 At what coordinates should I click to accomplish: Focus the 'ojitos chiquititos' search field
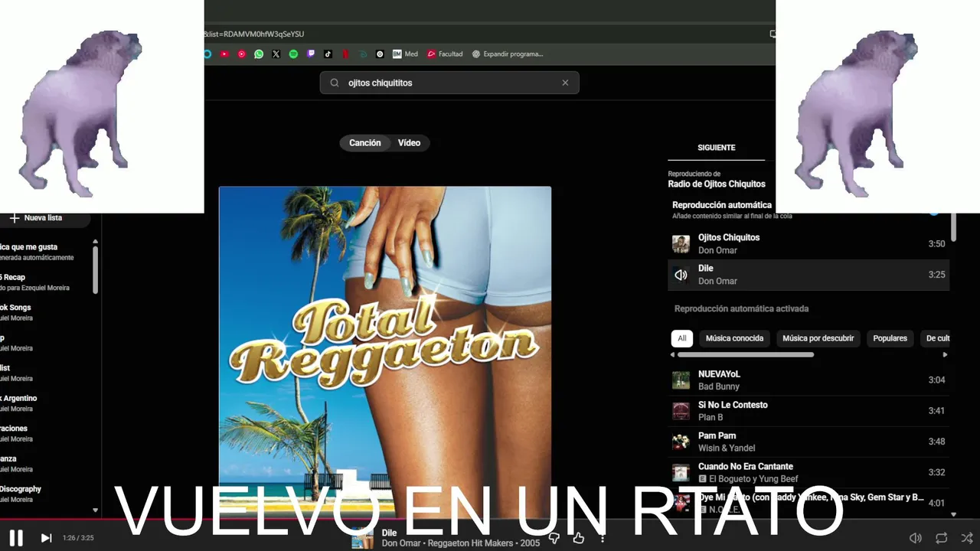tap(449, 83)
